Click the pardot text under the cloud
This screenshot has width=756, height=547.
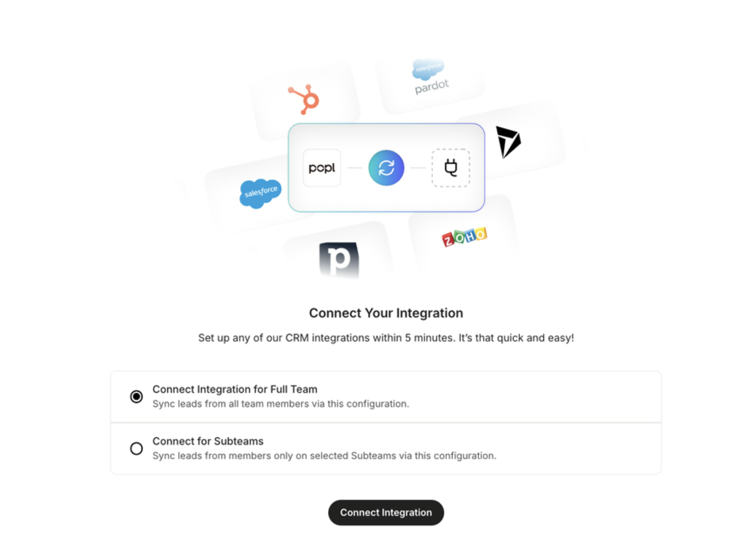click(x=432, y=87)
